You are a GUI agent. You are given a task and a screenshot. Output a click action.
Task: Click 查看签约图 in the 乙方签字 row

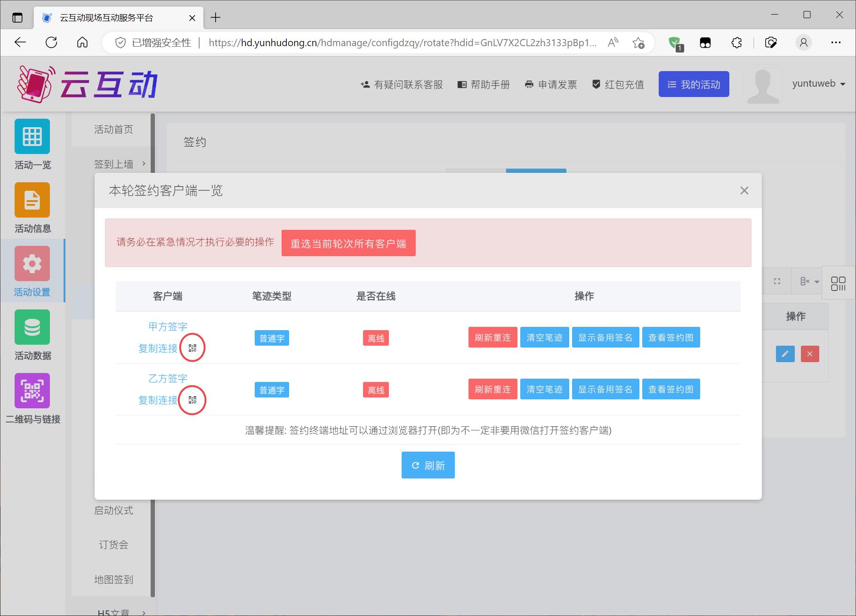click(671, 389)
